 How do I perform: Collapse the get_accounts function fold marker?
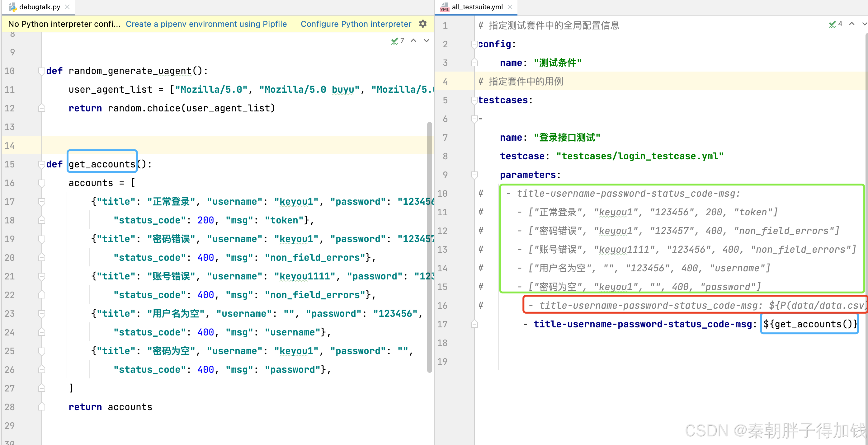click(x=41, y=164)
